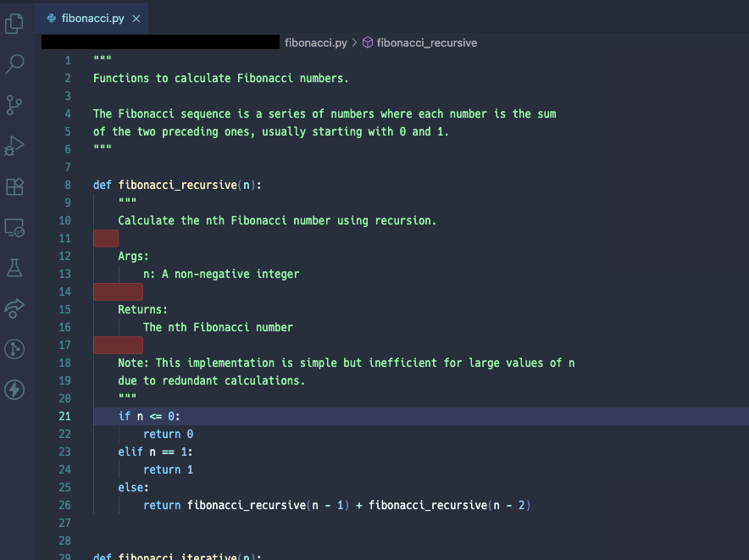Open the Source Control view
Viewport: 749px width, 560px height.
pyautogui.click(x=14, y=105)
